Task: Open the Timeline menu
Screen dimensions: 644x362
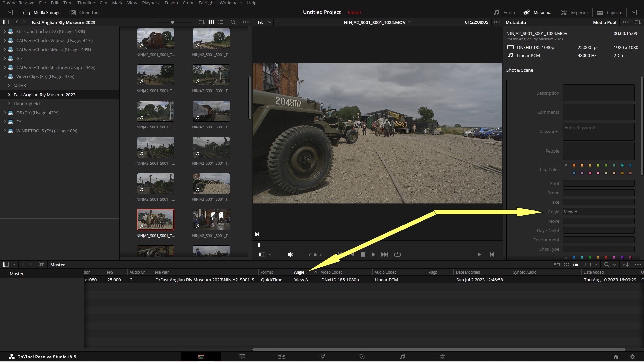Action: pyautogui.click(x=86, y=3)
